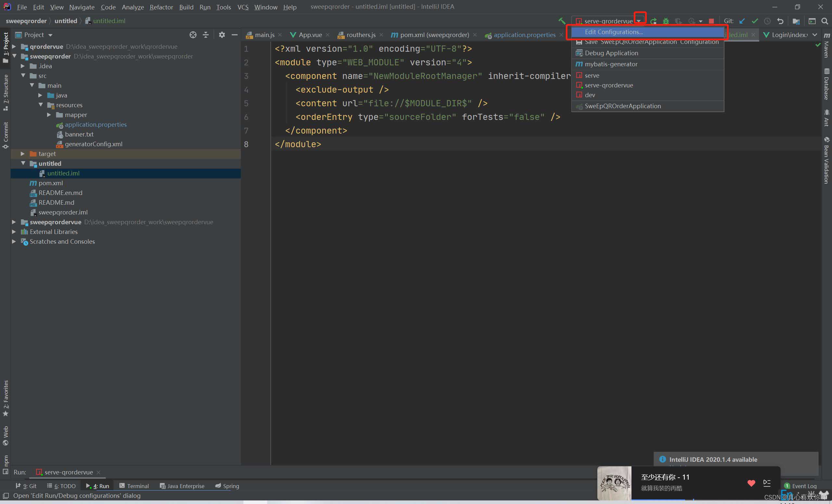832x504 pixels.
Task: Click the Git Update Project arrow icon
Action: [x=742, y=21]
